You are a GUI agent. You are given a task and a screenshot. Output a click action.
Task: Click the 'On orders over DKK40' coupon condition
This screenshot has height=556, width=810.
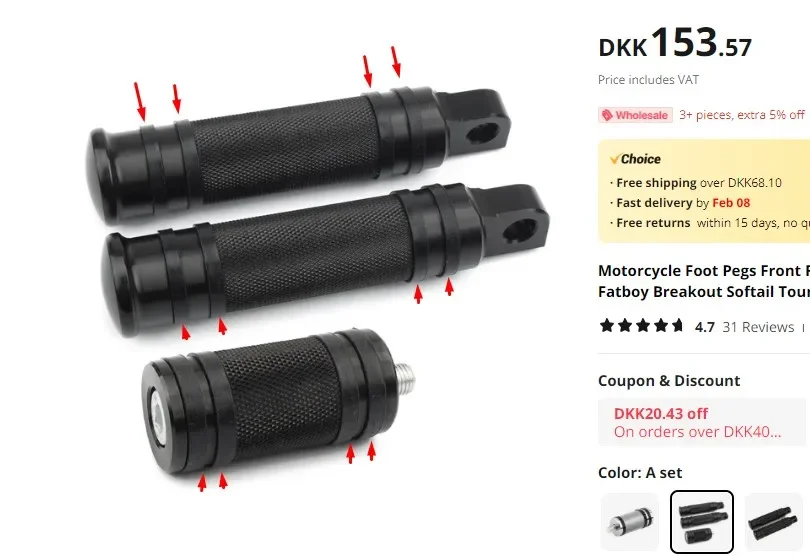point(697,432)
